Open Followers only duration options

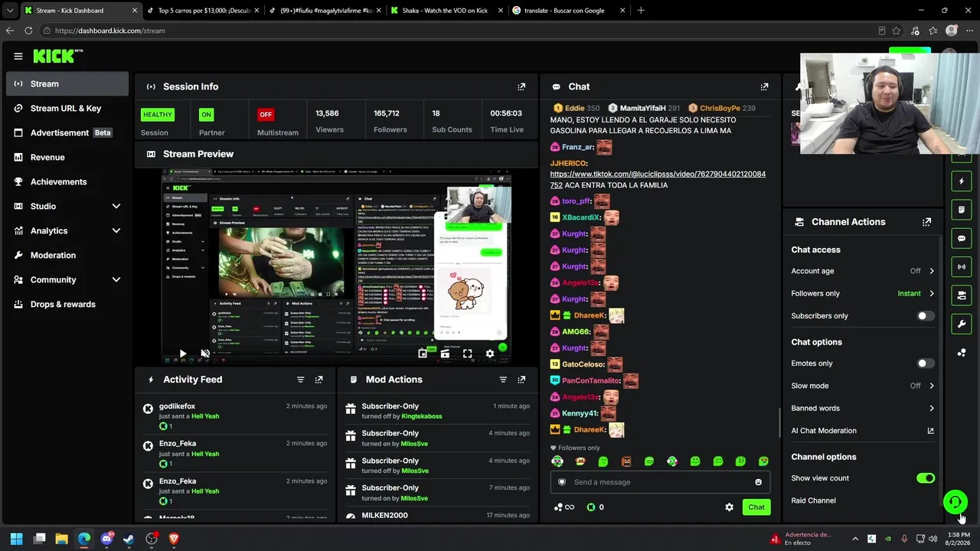(863, 293)
